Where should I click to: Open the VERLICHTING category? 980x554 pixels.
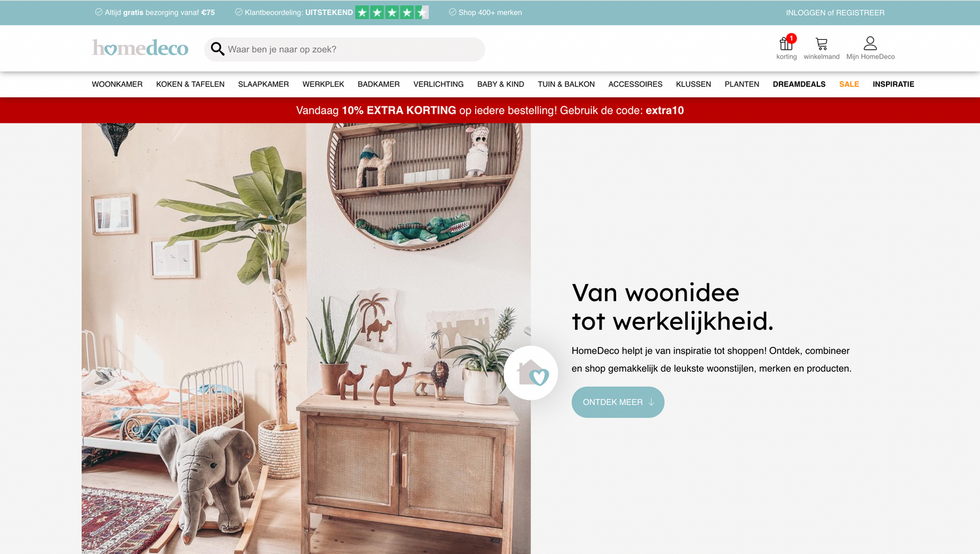pos(438,84)
